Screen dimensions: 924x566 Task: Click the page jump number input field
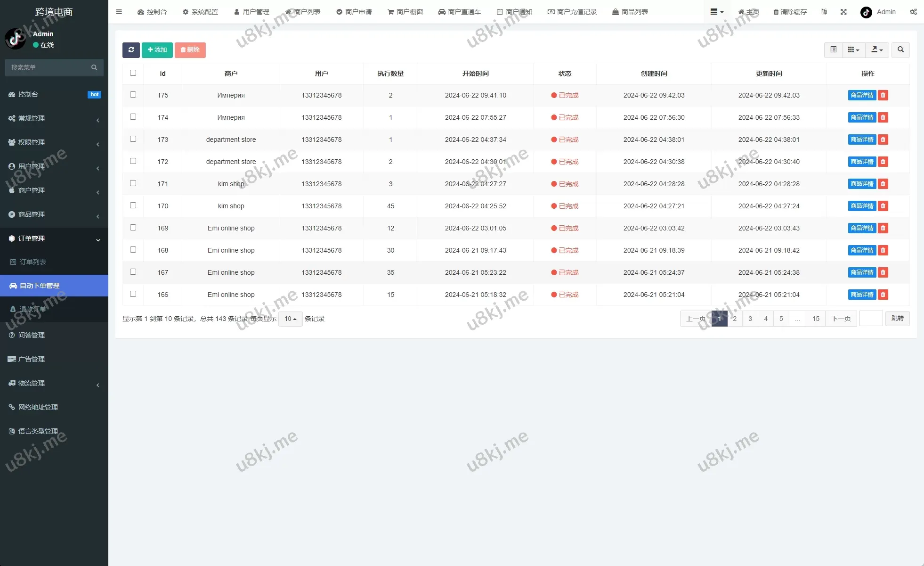[871, 319]
